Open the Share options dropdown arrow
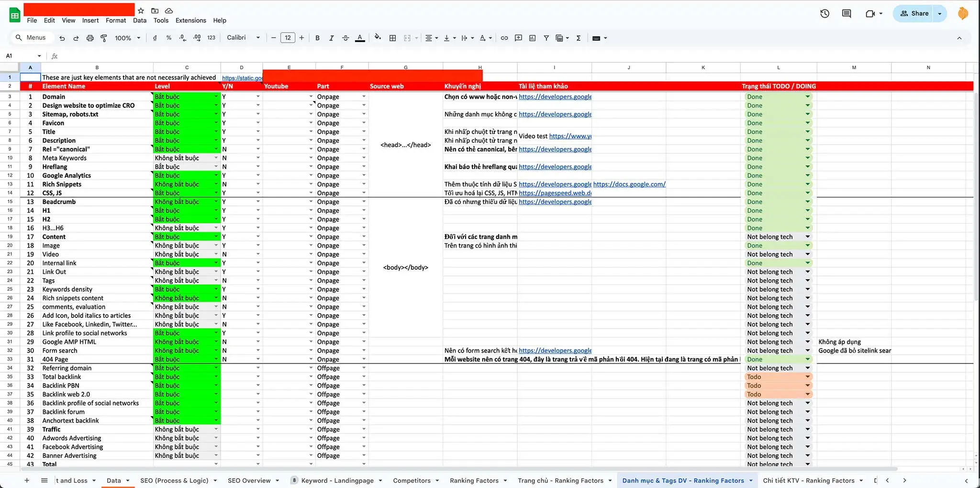The image size is (980, 488). [x=940, y=13]
